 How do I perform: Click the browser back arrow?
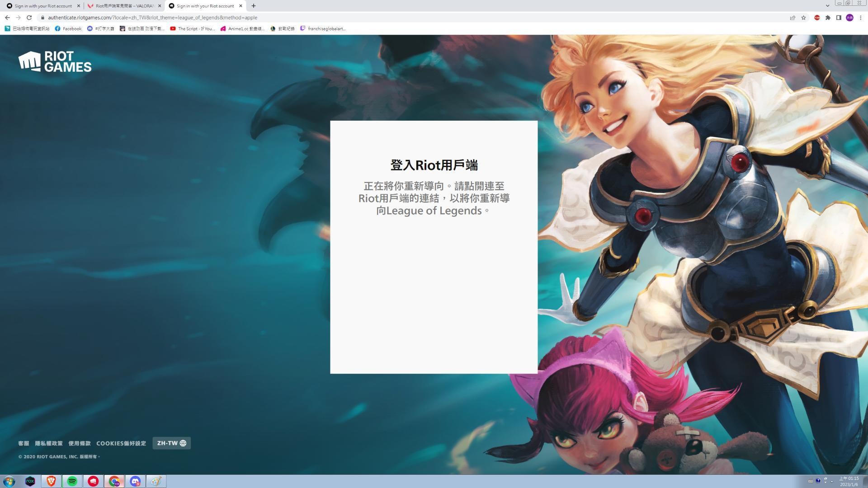coord(7,18)
